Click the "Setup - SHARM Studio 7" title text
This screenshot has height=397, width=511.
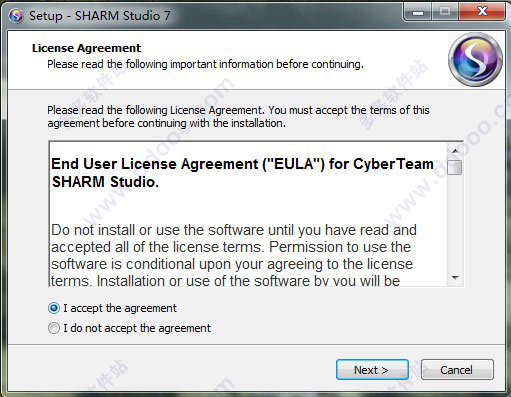click(x=100, y=16)
